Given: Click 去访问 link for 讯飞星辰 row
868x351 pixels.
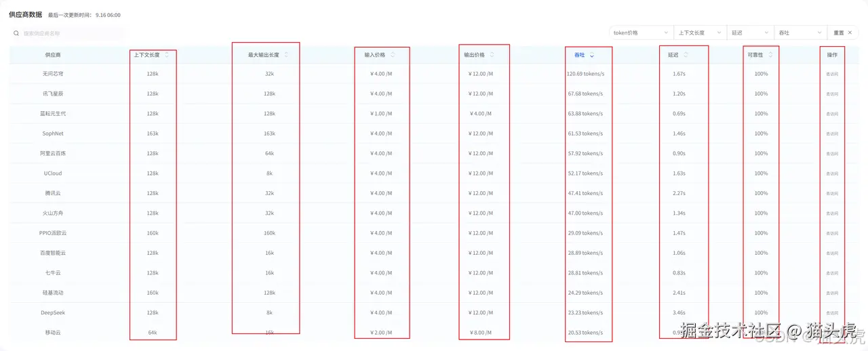Looking at the screenshot, I should [832, 94].
